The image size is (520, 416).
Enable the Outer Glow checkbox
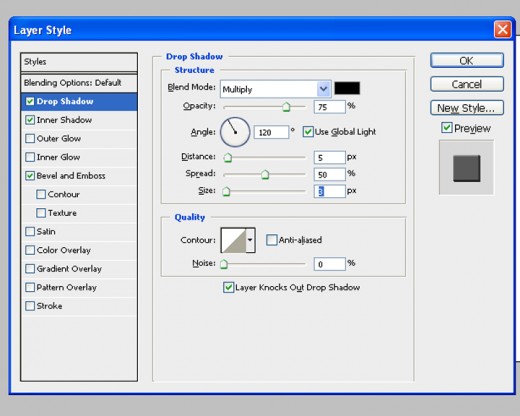tap(30, 138)
